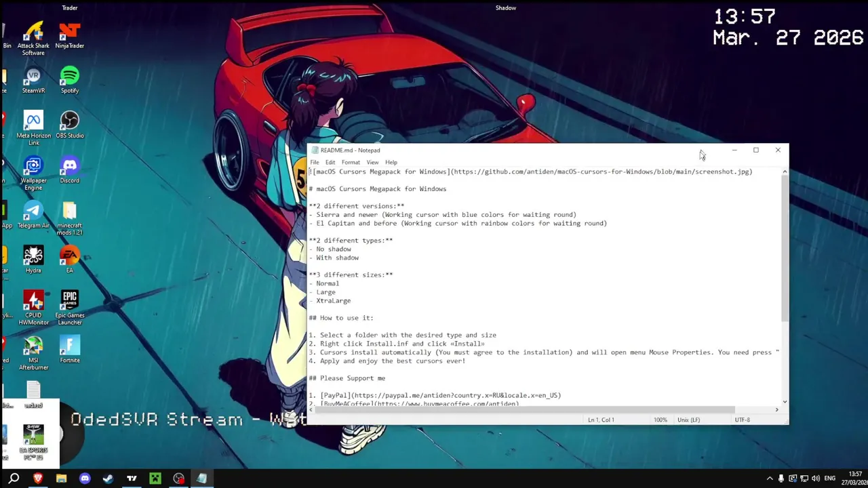This screenshot has height=488, width=868.
Task: Select OBS Studio desktop icon
Action: [x=70, y=125]
